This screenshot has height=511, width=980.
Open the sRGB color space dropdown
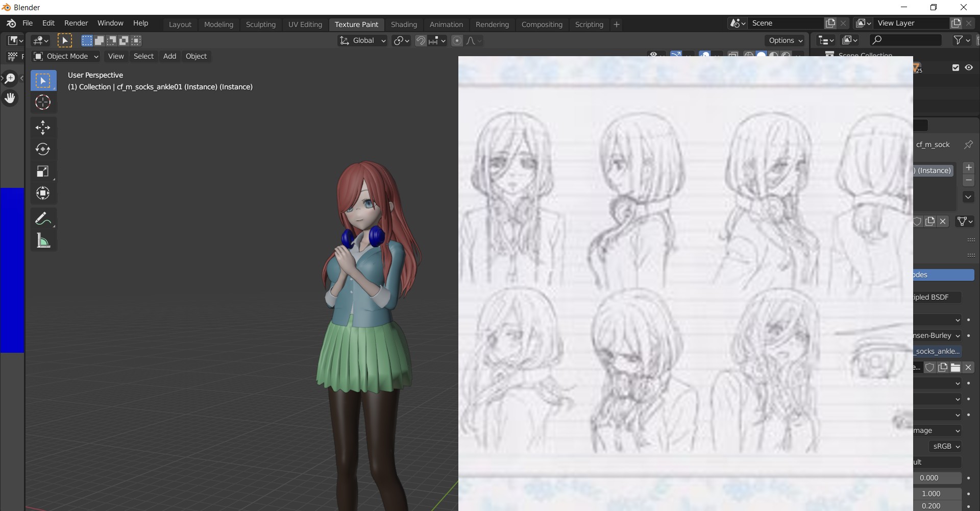pyautogui.click(x=945, y=446)
